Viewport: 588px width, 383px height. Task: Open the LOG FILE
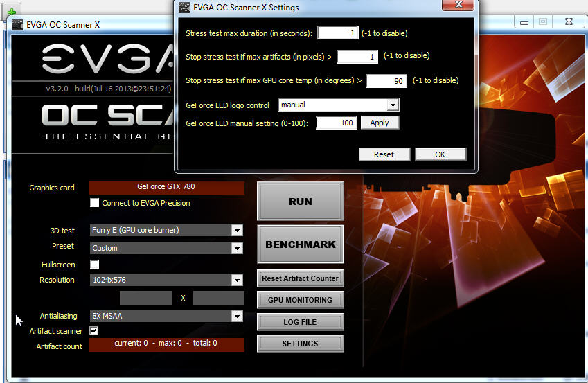(x=301, y=322)
